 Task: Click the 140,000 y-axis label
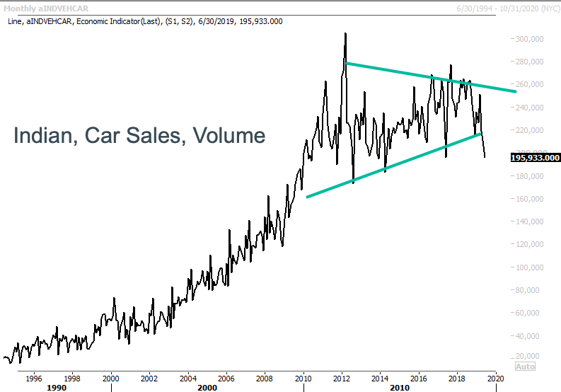pos(529,221)
